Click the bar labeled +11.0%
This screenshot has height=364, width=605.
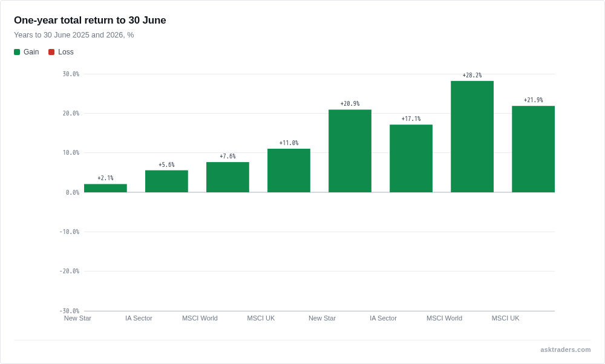[x=289, y=171]
